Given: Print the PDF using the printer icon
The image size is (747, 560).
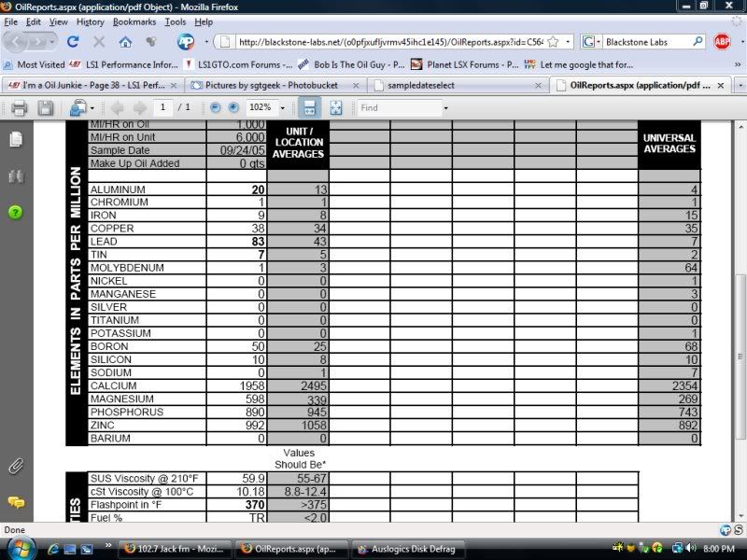Looking at the screenshot, I should click(x=19, y=108).
